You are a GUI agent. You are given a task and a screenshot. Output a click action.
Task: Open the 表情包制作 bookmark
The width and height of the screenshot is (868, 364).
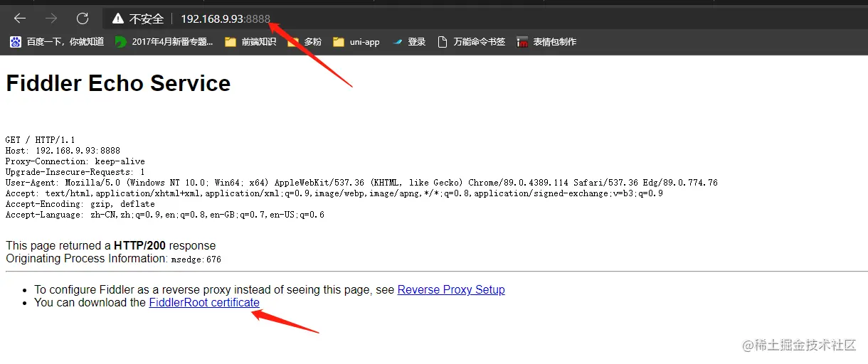click(x=546, y=42)
